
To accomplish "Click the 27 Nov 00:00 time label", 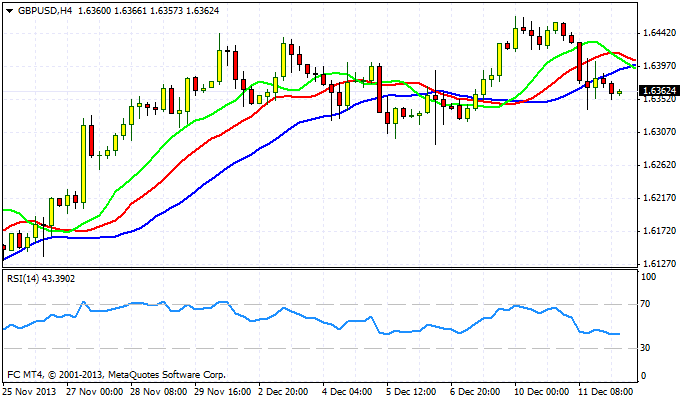I will (95, 392).
